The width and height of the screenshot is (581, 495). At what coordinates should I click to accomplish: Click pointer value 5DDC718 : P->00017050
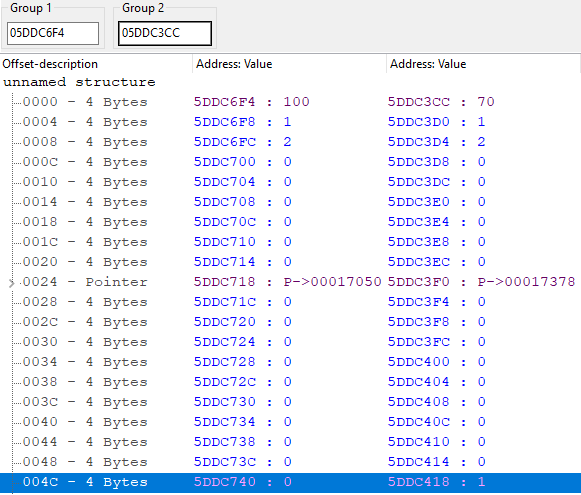(x=288, y=282)
